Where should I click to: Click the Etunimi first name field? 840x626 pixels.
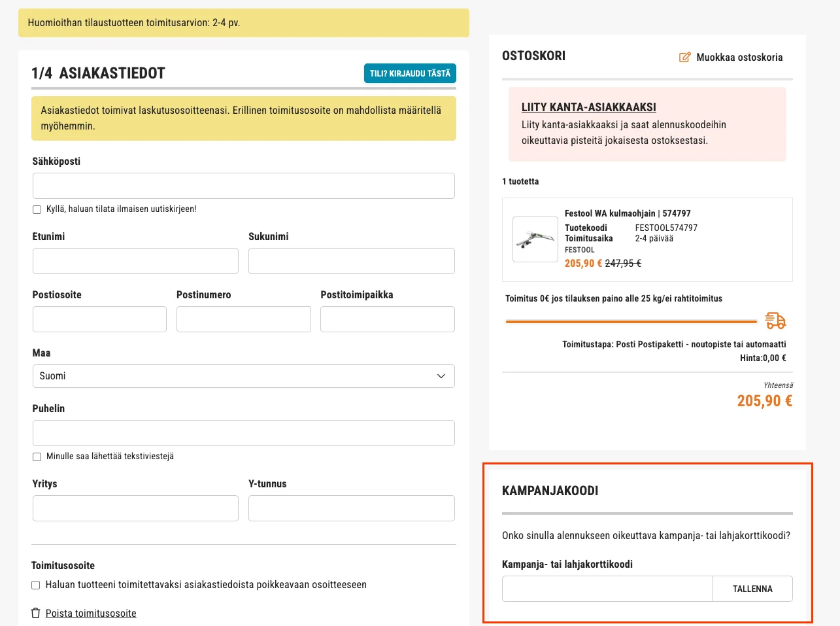pyautogui.click(x=135, y=261)
